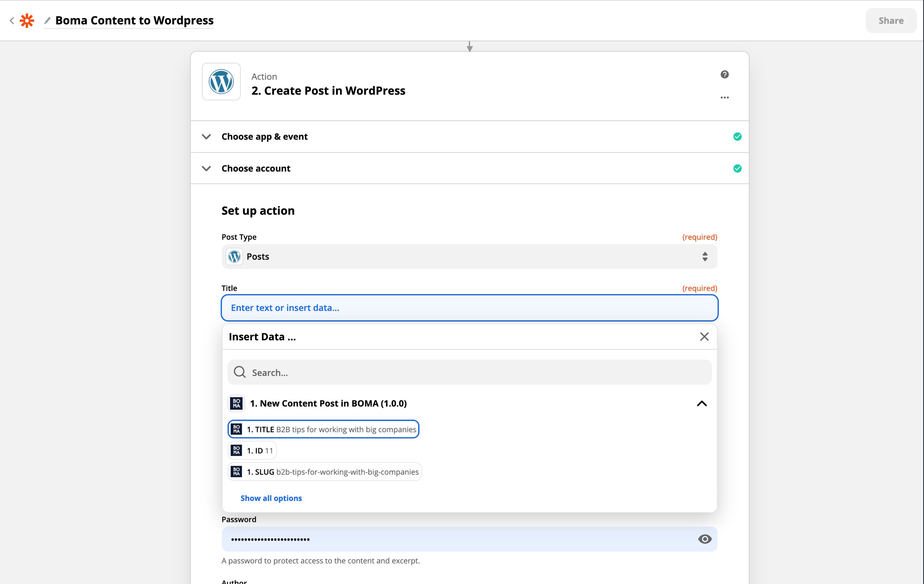
Task: Focus the Title input field
Action: coord(469,308)
